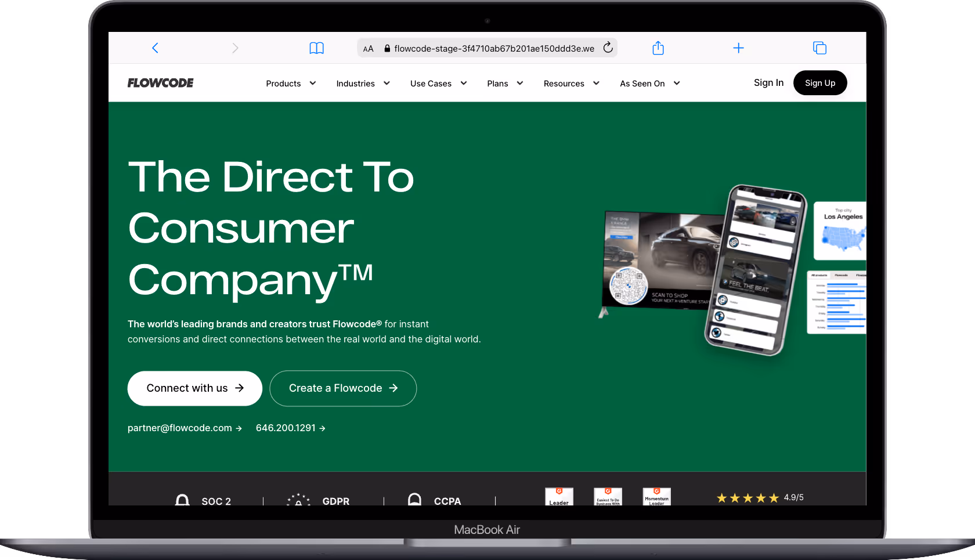Screen dimensions: 975x560
Task: Click the SOC 2 lock icon
Action: click(x=182, y=500)
